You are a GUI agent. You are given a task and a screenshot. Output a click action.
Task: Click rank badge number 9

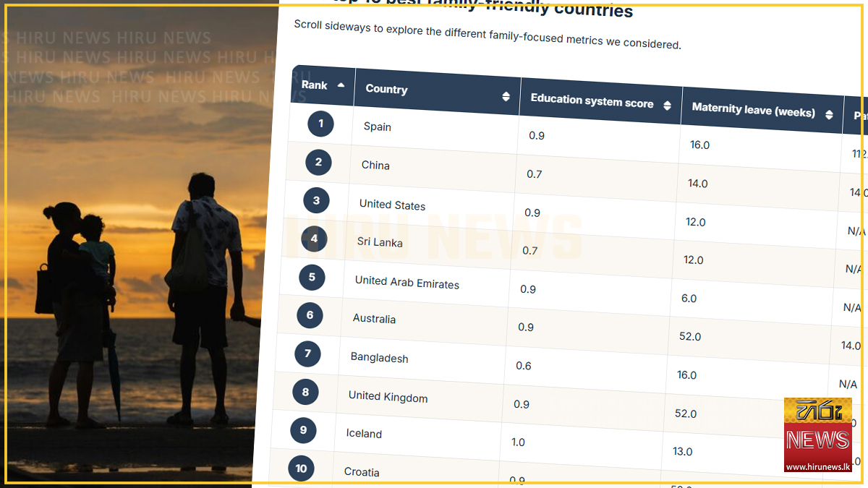303,430
